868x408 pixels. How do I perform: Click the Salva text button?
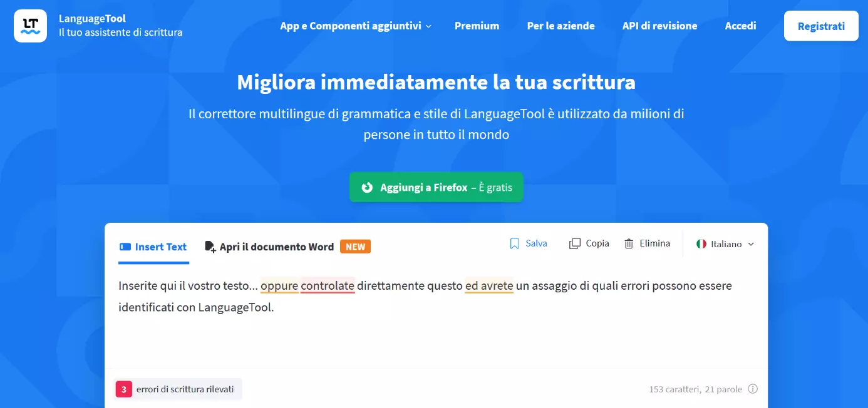point(536,243)
